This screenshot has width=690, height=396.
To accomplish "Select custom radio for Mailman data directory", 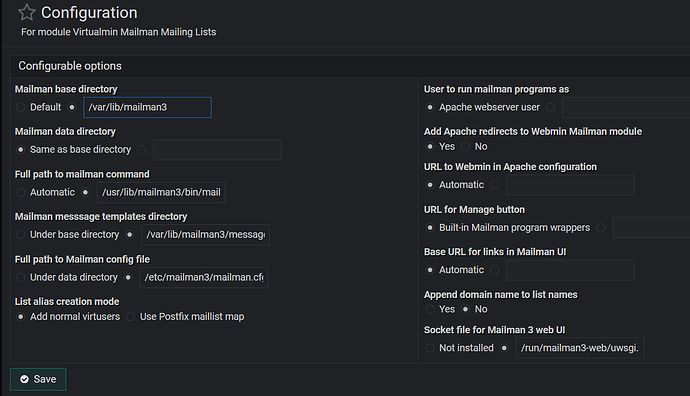I will (142, 150).
